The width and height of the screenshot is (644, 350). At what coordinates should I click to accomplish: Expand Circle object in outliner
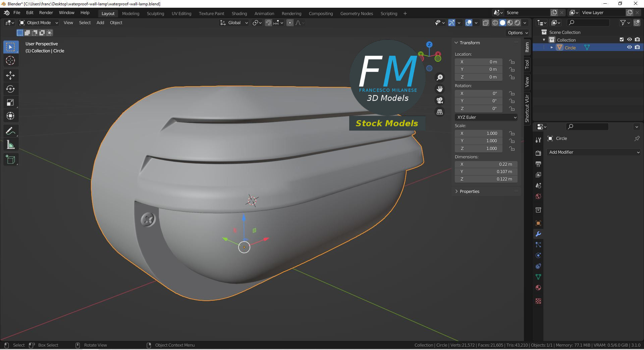pyautogui.click(x=552, y=47)
